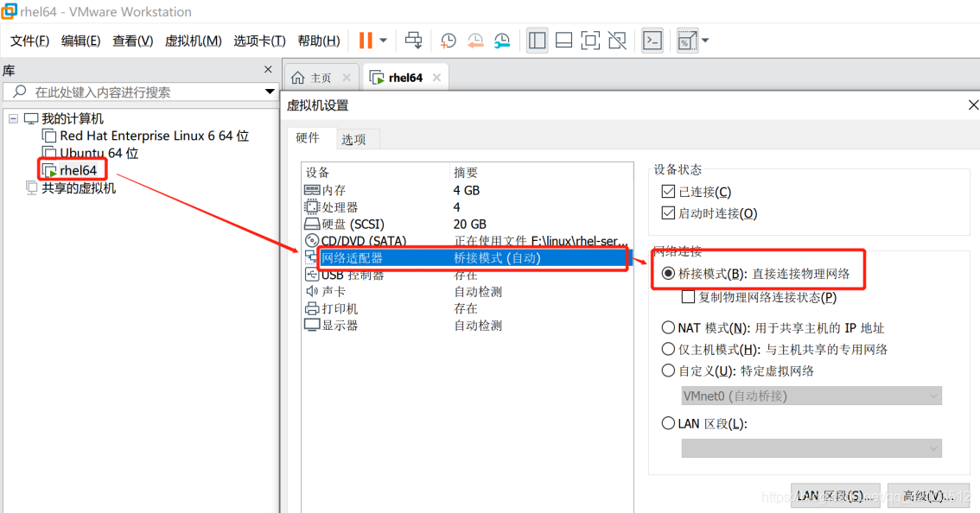Open the 文件(F) menu
This screenshot has width=980, height=513.
(30, 41)
